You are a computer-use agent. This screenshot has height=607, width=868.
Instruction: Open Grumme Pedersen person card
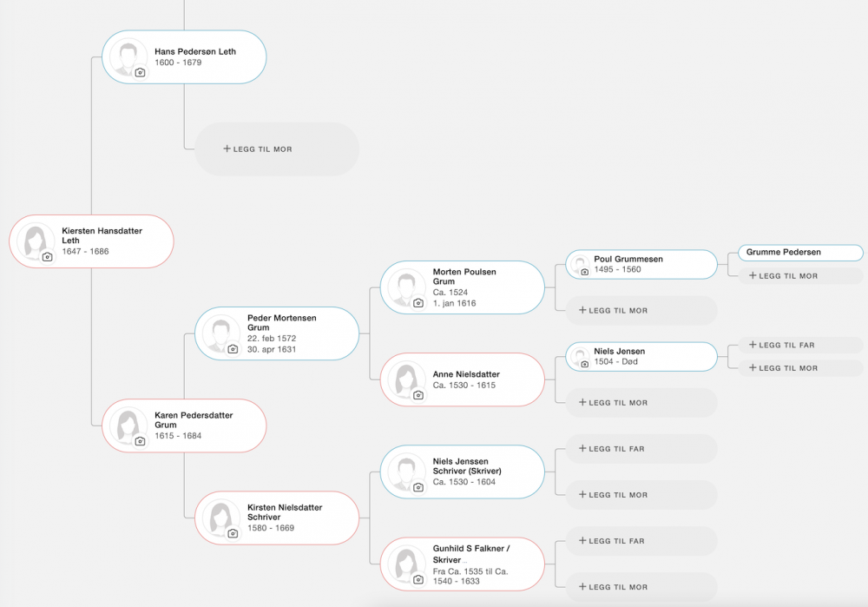tap(801, 253)
